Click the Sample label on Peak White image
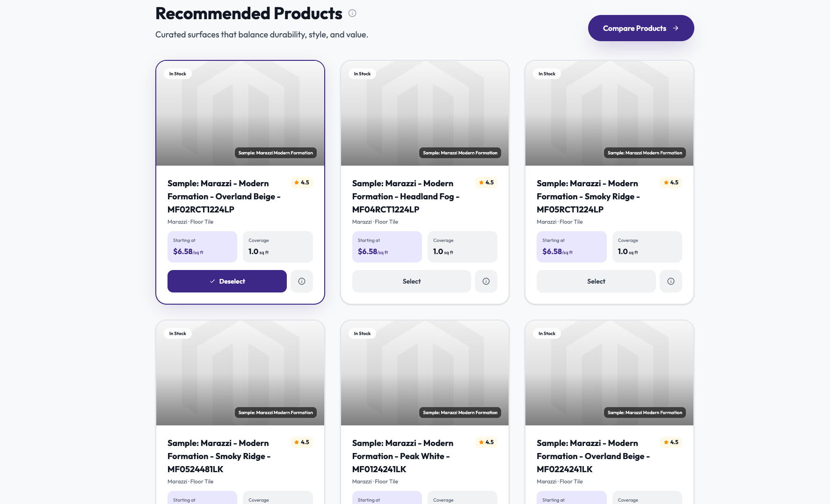The image size is (830, 504). click(460, 413)
